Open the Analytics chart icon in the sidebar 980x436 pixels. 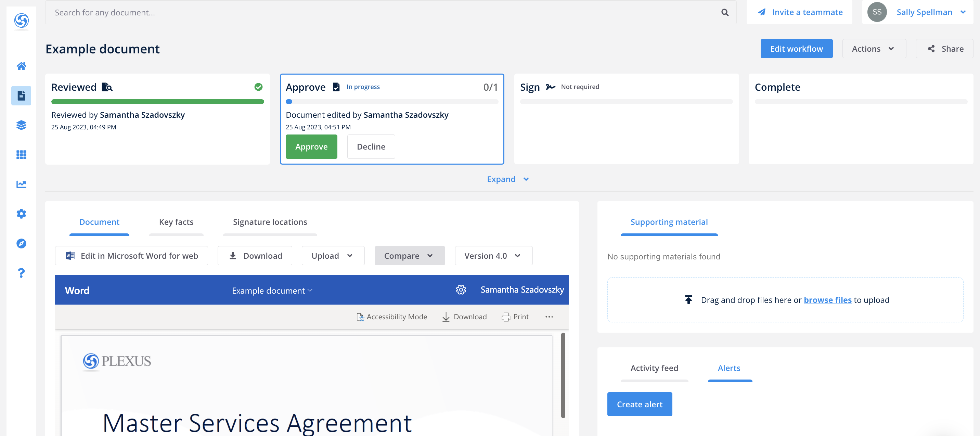point(21,184)
